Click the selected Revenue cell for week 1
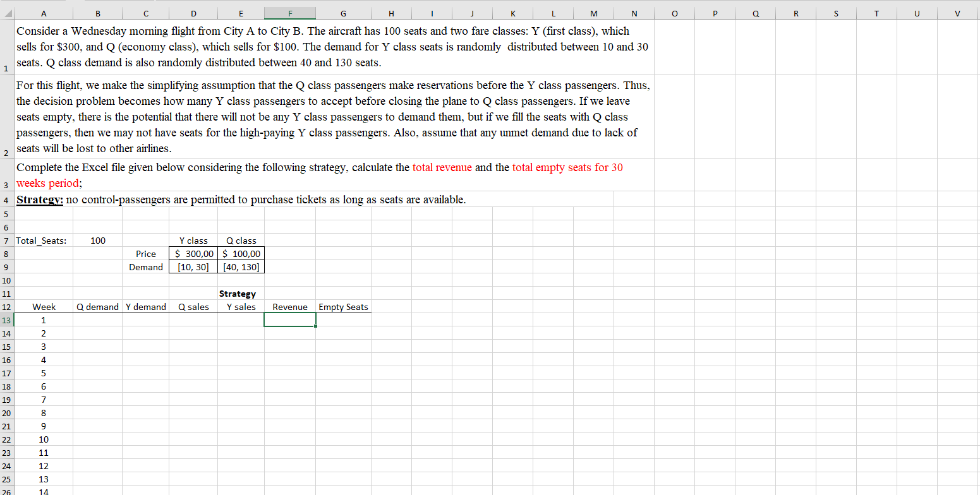The width and height of the screenshot is (980, 495). pos(290,320)
